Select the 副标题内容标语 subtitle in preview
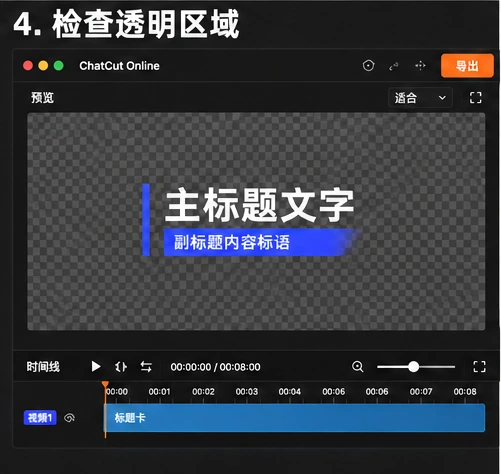The width and height of the screenshot is (501, 474). (x=232, y=242)
